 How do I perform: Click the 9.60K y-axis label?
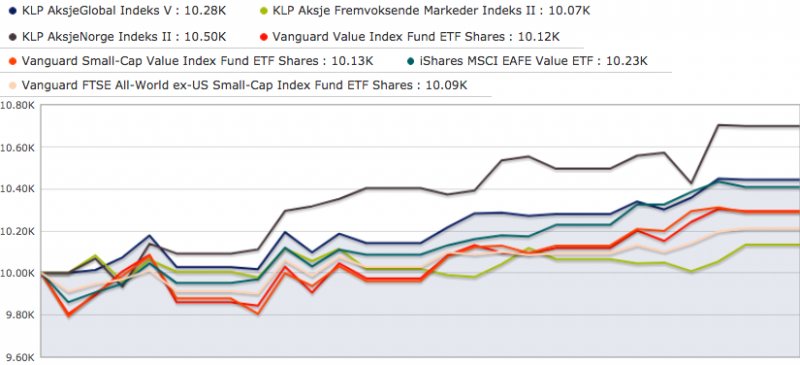(17, 357)
